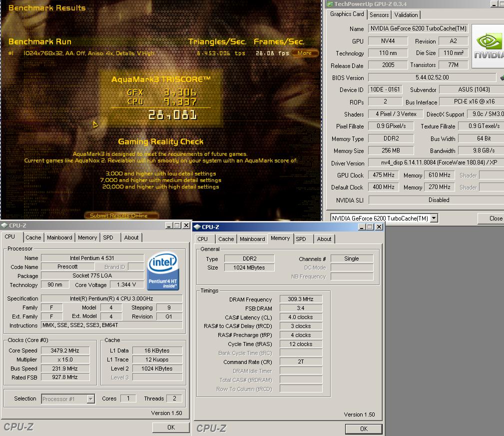This screenshot has width=504, height=436.
Task: Click GPU-Z Name field GeForce 6200 TurboCache
Action: click(x=418, y=28)
